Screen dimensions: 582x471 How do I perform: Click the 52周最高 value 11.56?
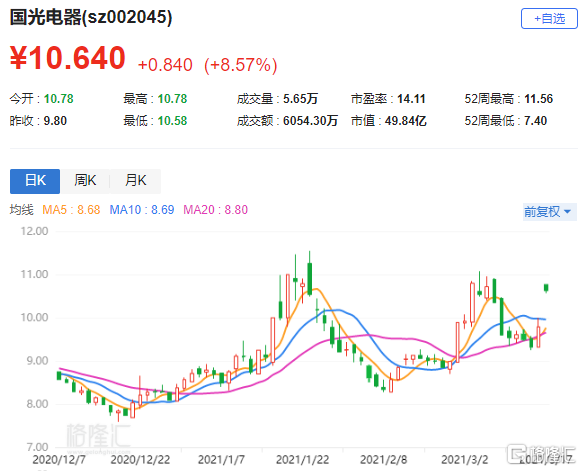point(539,99)
